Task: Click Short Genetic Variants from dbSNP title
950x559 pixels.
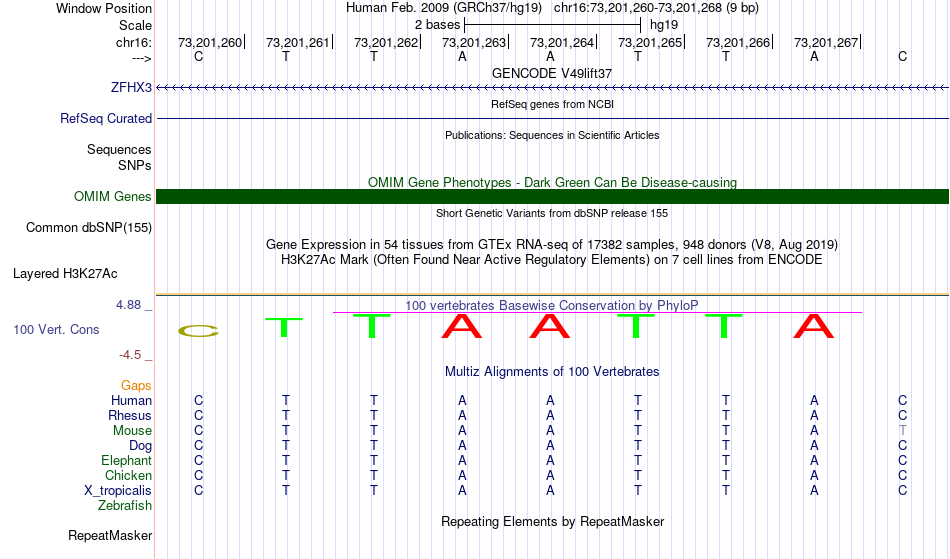Action: [x=552, y=213]
